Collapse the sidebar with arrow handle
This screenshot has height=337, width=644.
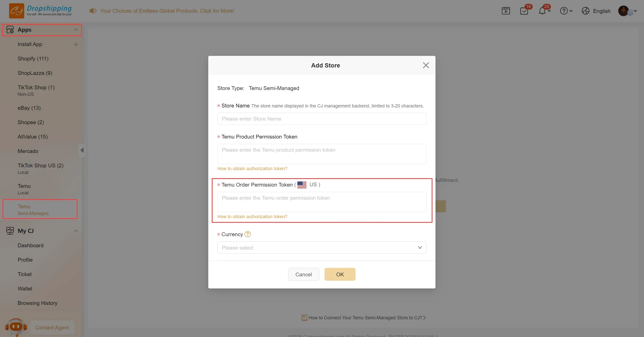(82, 150)
